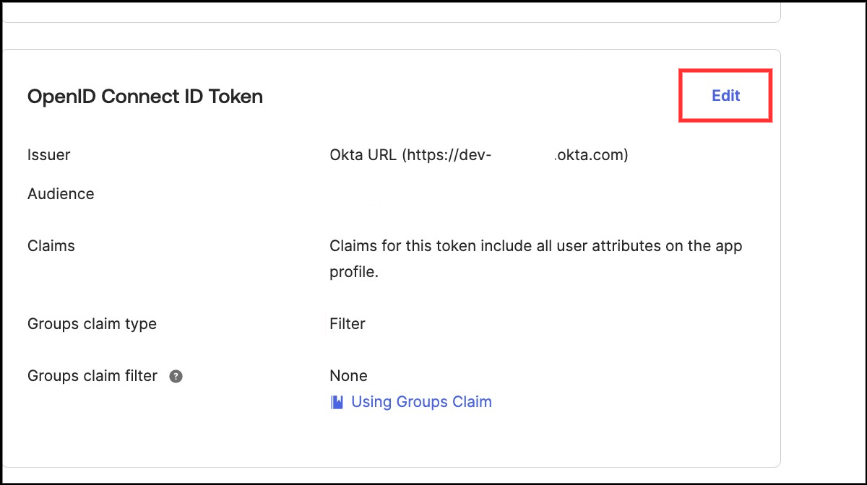Click the Filter value of Groups claim type

[347, 324]
